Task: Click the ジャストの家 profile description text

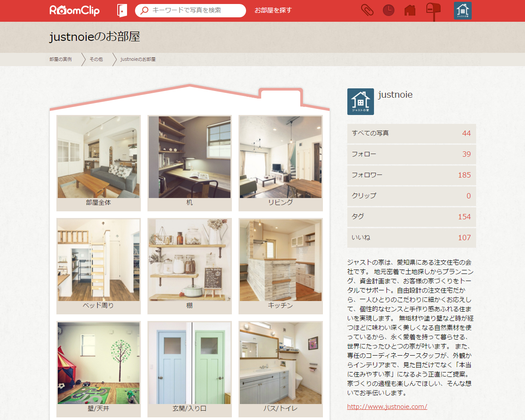Action: [x=410, y=327]
